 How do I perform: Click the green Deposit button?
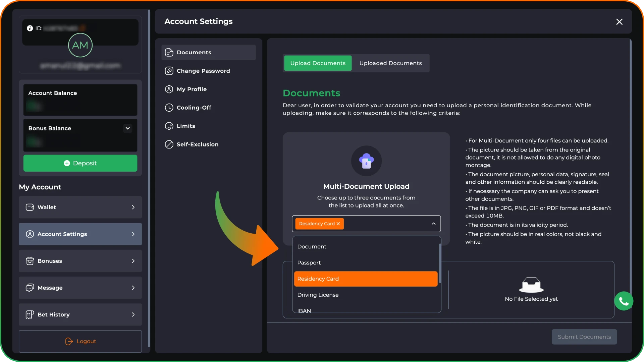tap(80, 163)
